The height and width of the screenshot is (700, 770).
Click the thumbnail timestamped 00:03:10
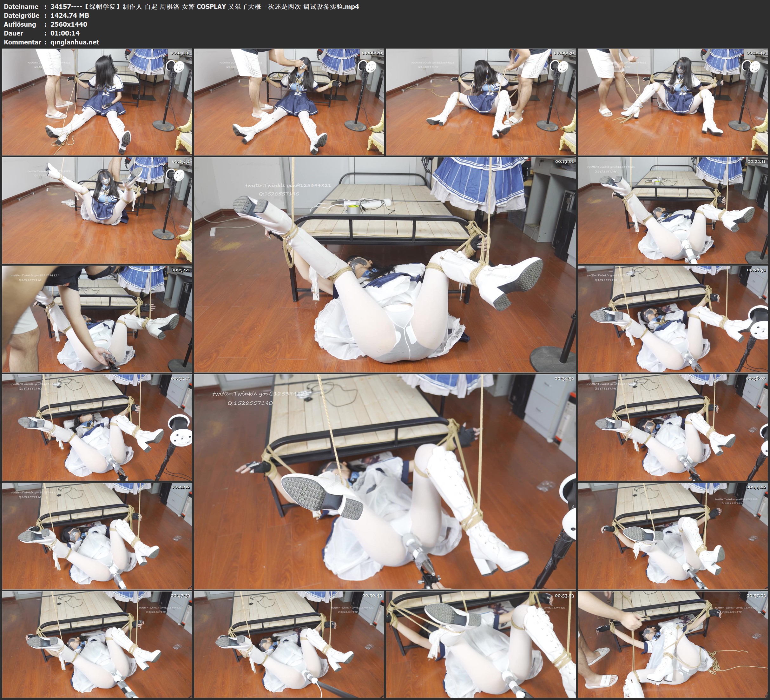(x=97, y=102)
